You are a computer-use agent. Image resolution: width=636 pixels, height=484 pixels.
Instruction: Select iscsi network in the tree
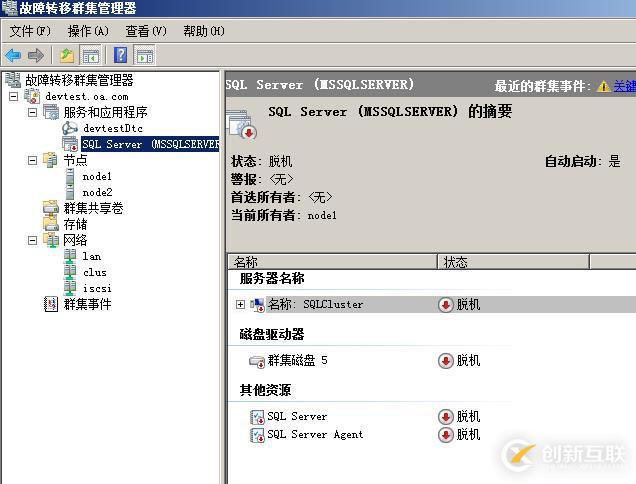coord(97,288)
